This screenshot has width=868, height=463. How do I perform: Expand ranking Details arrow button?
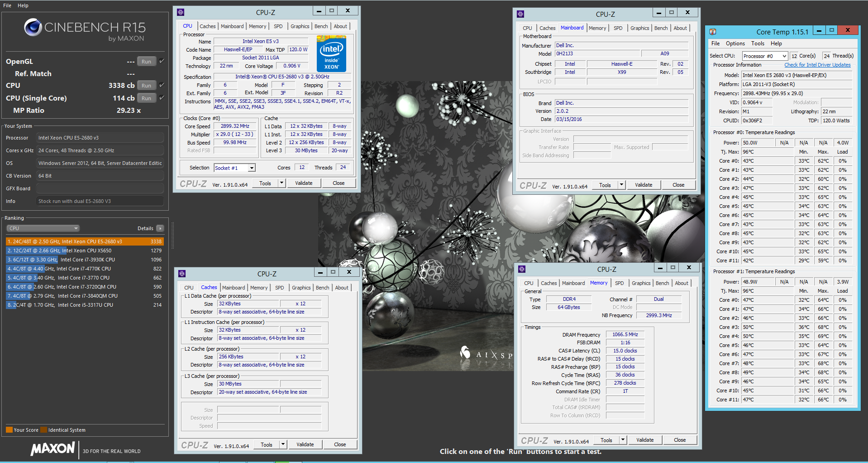click(160, 228)
